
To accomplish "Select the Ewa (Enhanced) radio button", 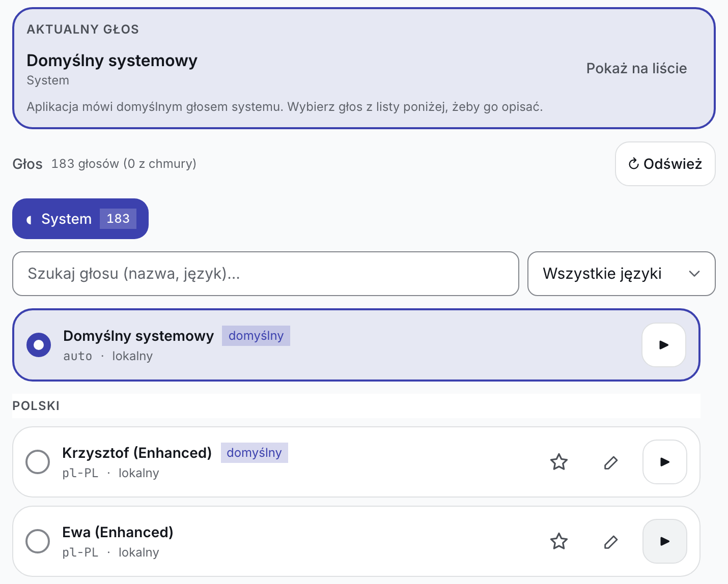I will 38,541.
